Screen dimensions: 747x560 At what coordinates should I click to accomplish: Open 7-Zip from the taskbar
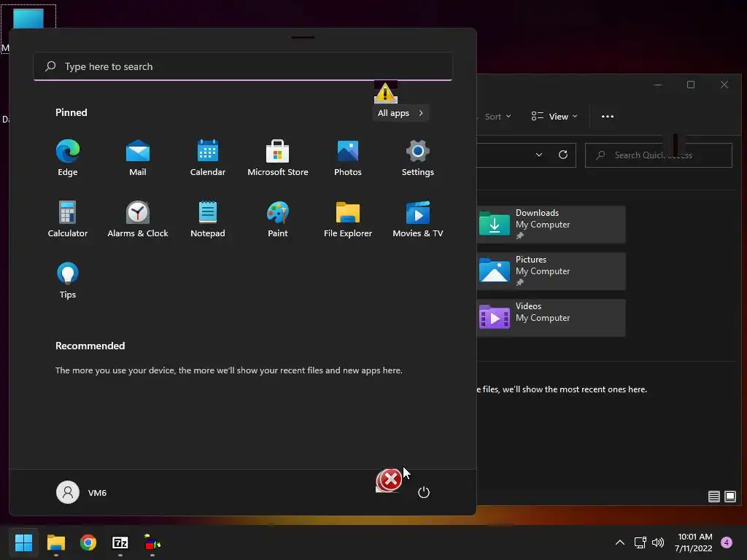point(120,542)
